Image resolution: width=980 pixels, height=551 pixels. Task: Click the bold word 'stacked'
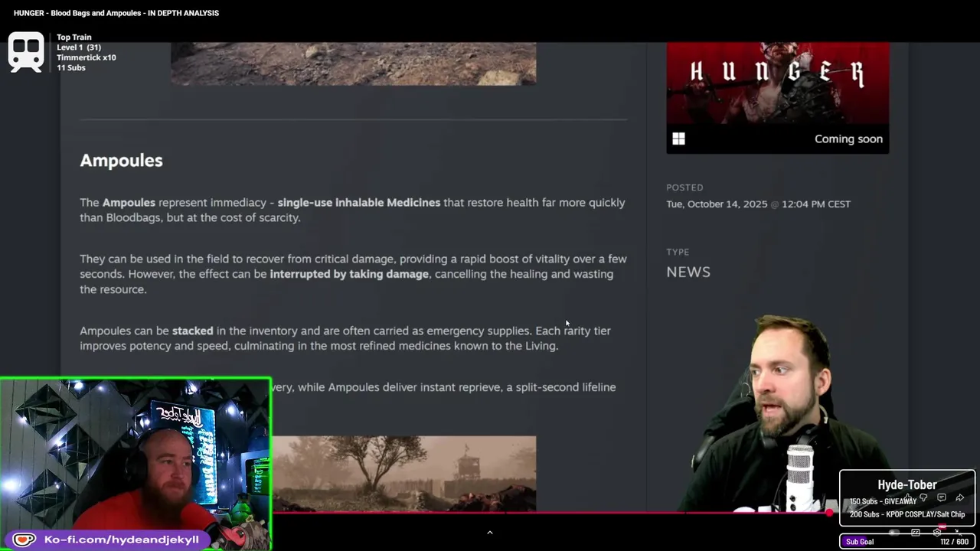tap(192, 331)
